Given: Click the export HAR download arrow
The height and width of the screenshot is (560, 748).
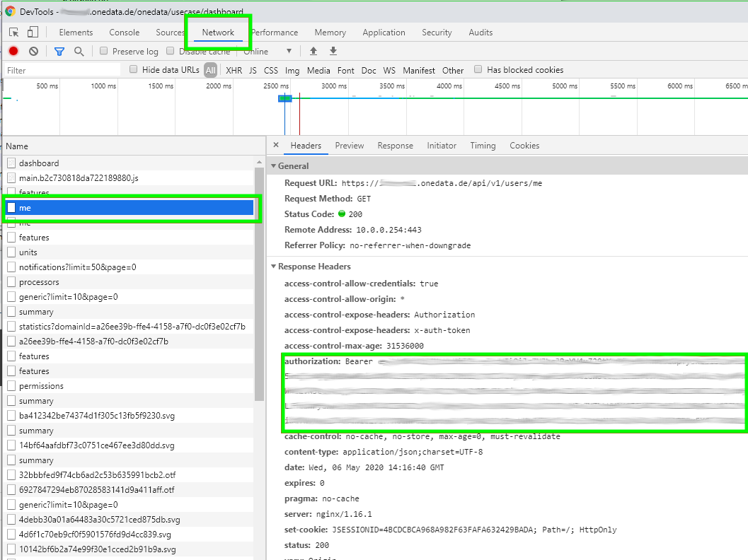Looking at the screenshot, I should (x=333, y=52).
